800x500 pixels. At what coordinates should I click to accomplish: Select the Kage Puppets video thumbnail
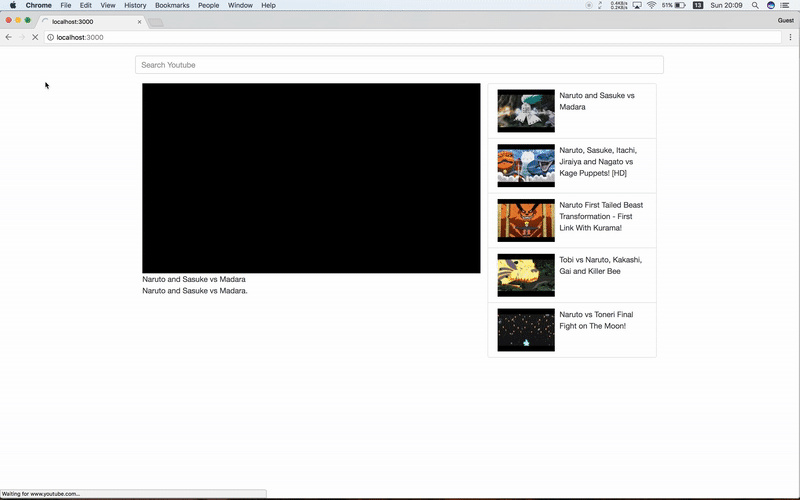click(x=526, y=165)
